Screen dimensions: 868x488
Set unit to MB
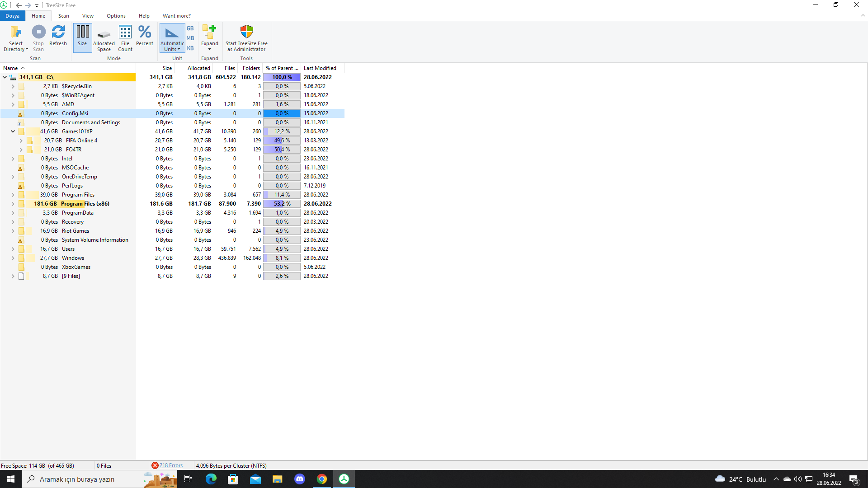click(x=190, y=38)
